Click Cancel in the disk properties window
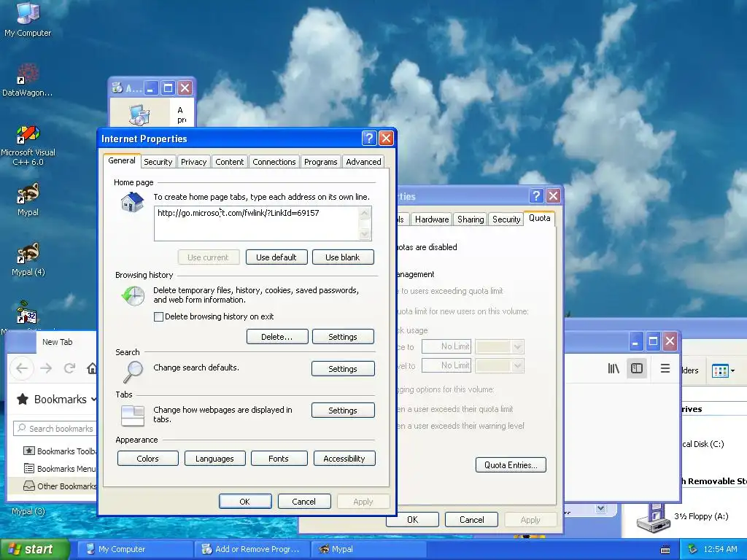Viewport: 747px width, 560px height. click(472, 519)
